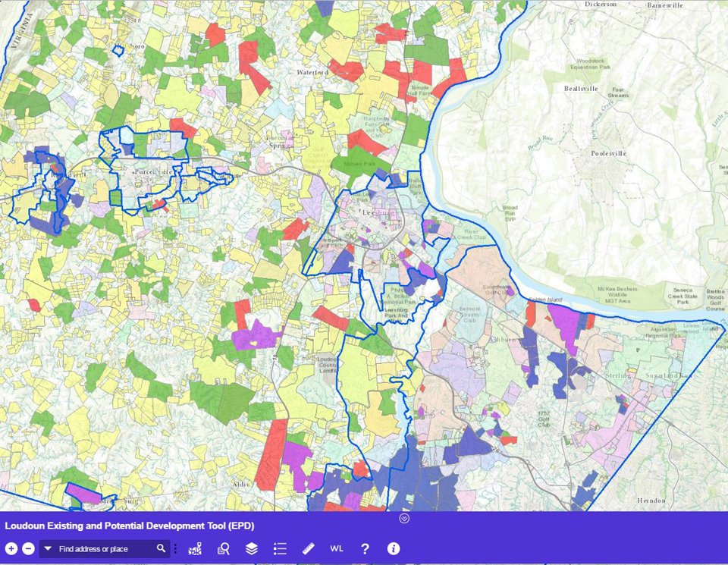
Task: Click the Dickerson label on the map
Action: click(x=601, y=5)
